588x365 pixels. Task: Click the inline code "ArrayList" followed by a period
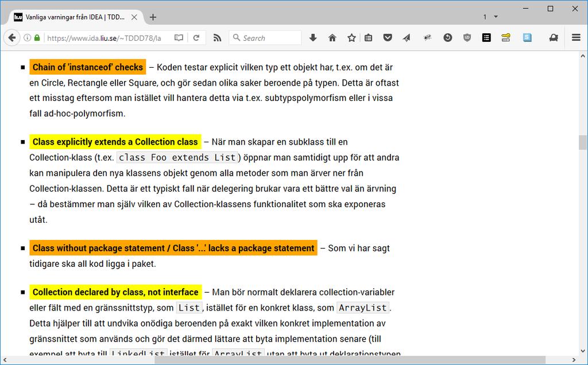click(363, 308)
